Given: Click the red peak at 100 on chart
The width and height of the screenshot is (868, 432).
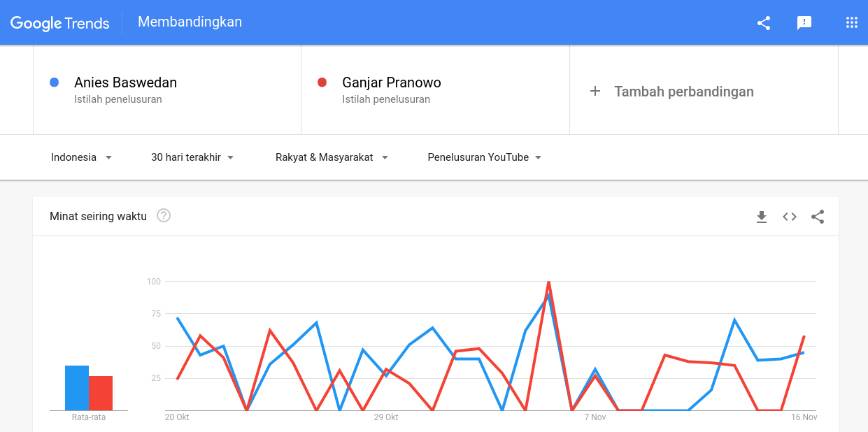Looking at the screenshot, I should pyautogui.click(x=548, y=282).
